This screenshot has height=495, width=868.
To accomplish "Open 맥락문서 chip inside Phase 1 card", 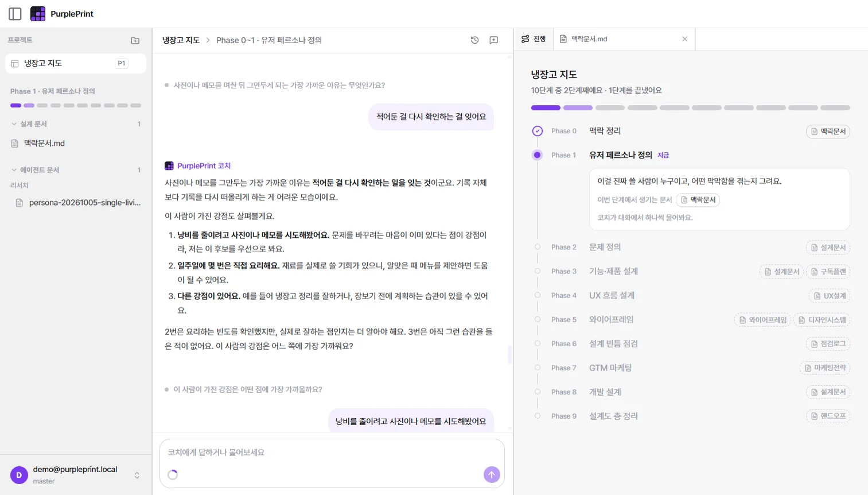I will pos(698,200).
